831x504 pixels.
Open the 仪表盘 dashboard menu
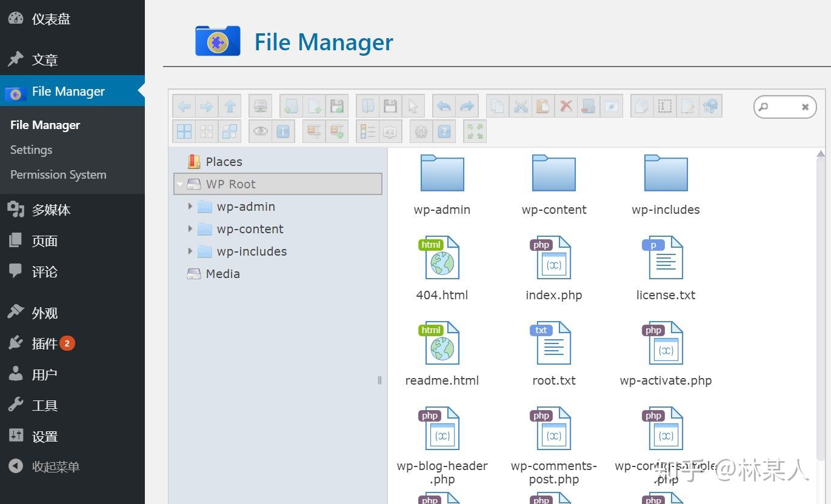(72, 19)
